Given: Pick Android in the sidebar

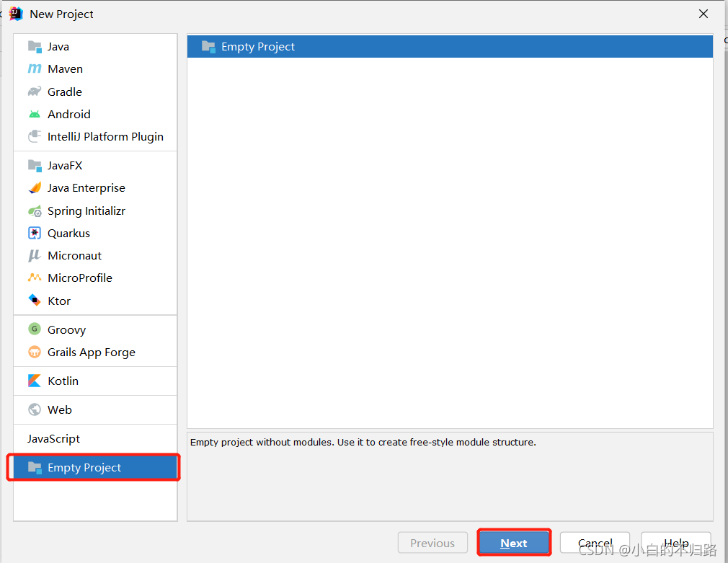Looking at the screenshot, I should (95, 115).
